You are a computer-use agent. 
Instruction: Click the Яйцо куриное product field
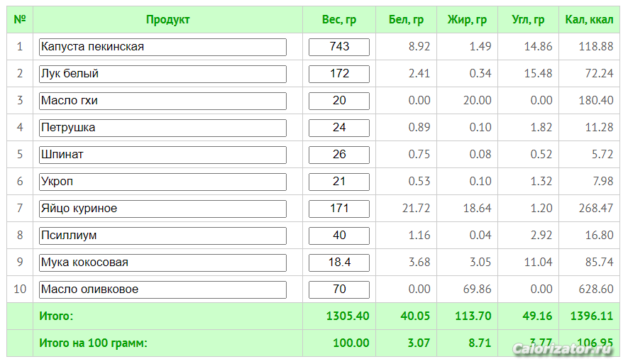tap(162, 209)
